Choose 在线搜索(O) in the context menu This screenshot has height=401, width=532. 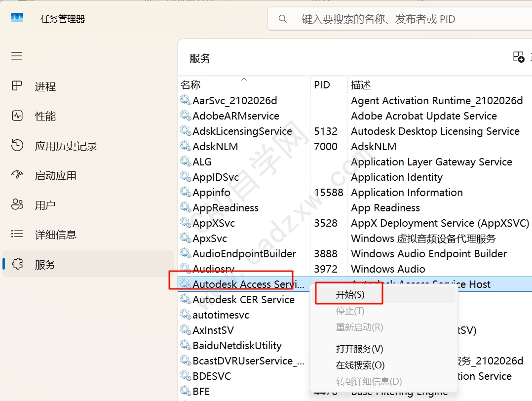coord(384,365)
